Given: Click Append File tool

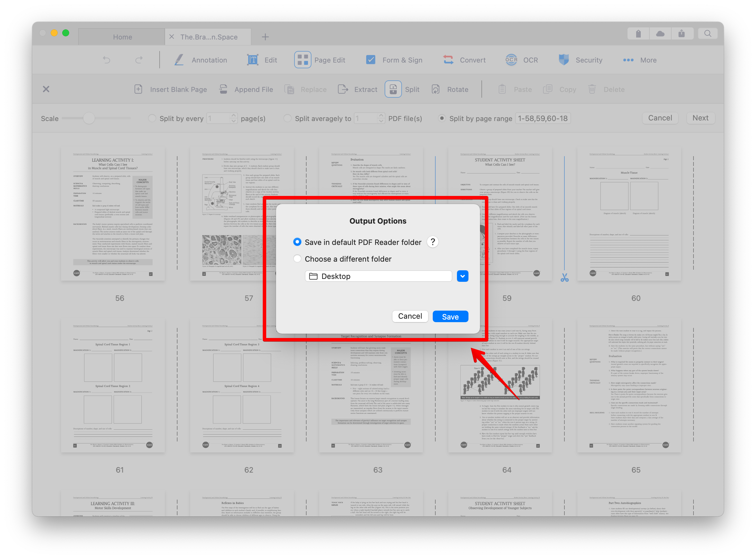Looking at the screenshot, I should click(246, 89).
